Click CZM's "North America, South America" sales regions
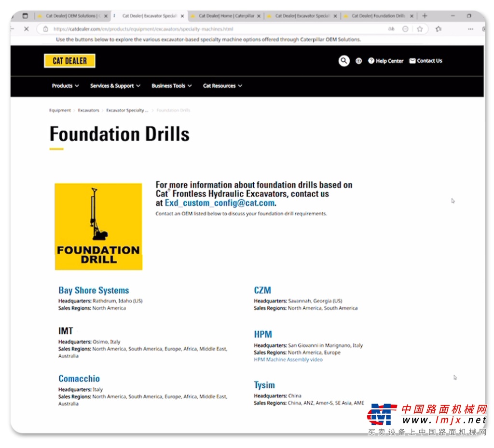Image resolution: width=494 pixels, height=448 pixels. pos(323,308)
